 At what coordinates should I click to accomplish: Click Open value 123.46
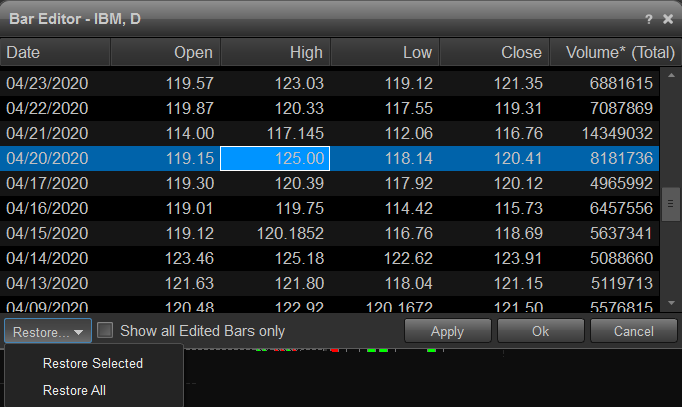[190, 258]
